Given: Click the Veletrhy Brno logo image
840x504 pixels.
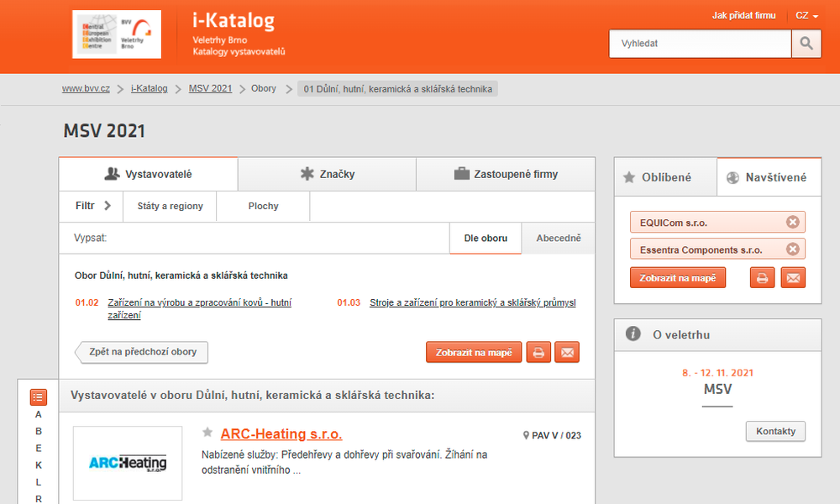Looking at the screenshot, I should click(117, 34).
